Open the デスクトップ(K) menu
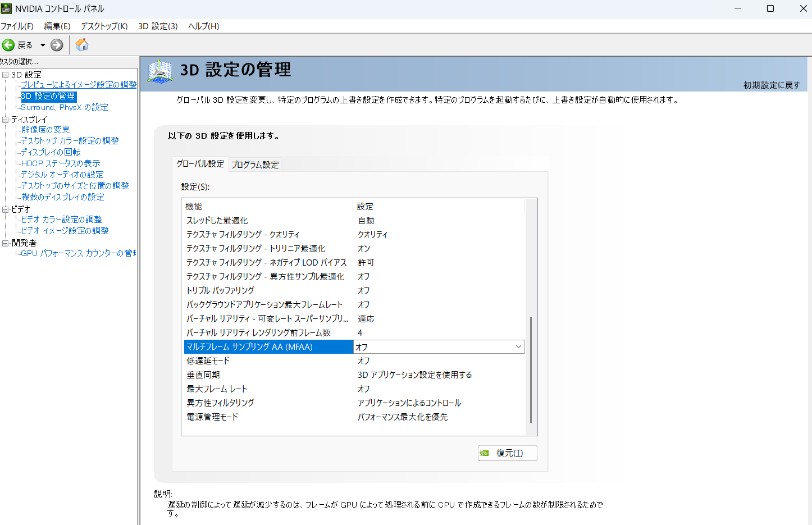The height and width of the screenshot is (525, 812). [x=104, y=26]
